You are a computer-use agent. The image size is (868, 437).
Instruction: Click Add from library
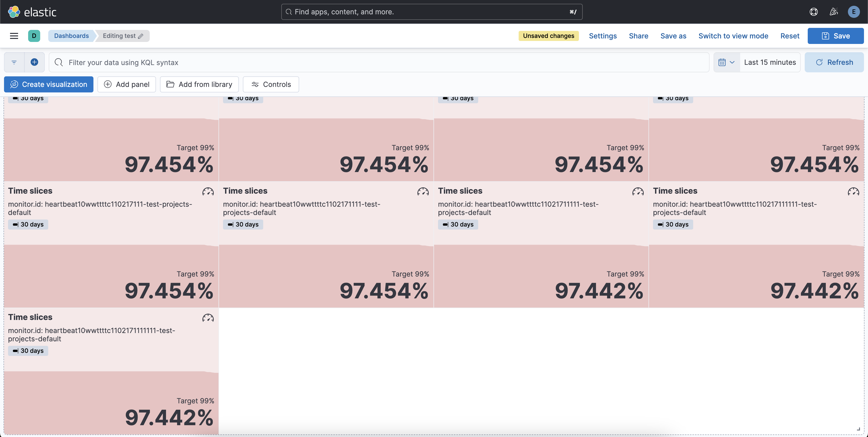199,84
